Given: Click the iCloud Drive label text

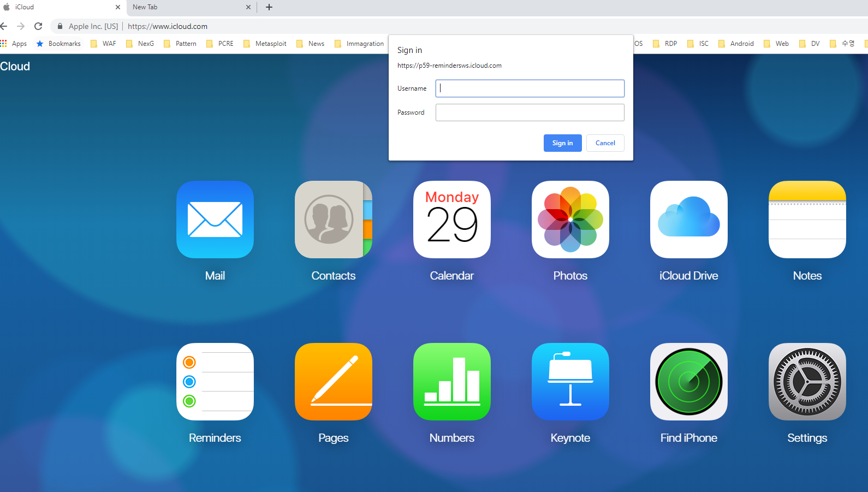Looking at the screenshot, I should click(x=689, y=276).
